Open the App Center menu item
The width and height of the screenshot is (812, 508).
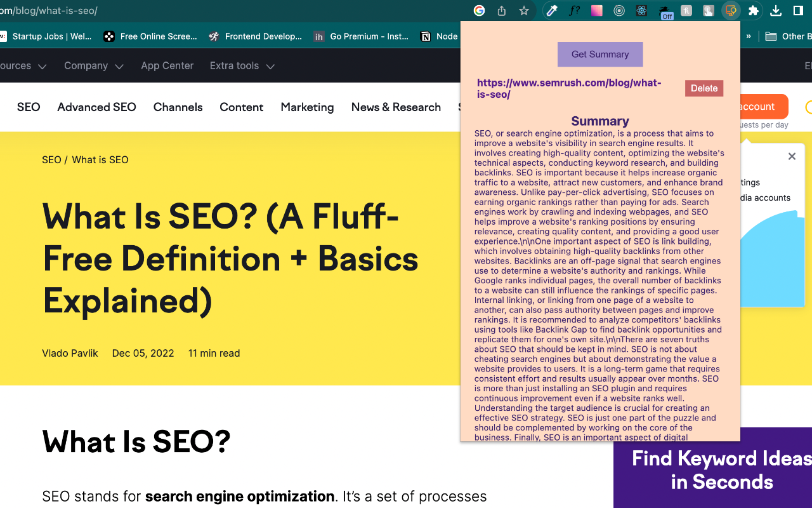click(x=167, y=66)
